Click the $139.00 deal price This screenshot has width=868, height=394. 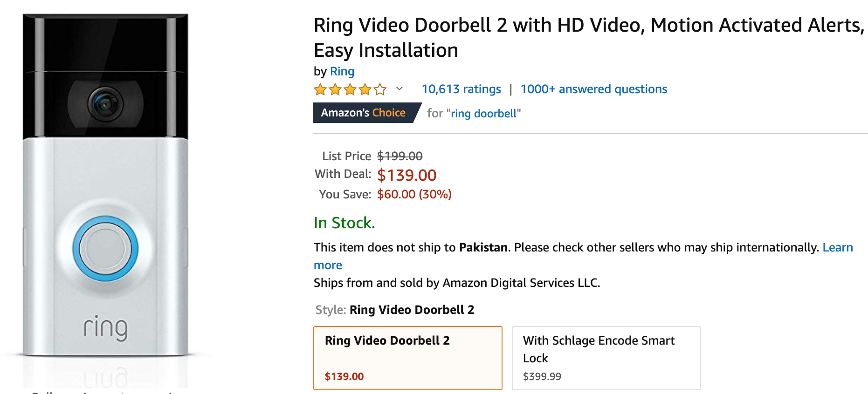pos(406,175)
